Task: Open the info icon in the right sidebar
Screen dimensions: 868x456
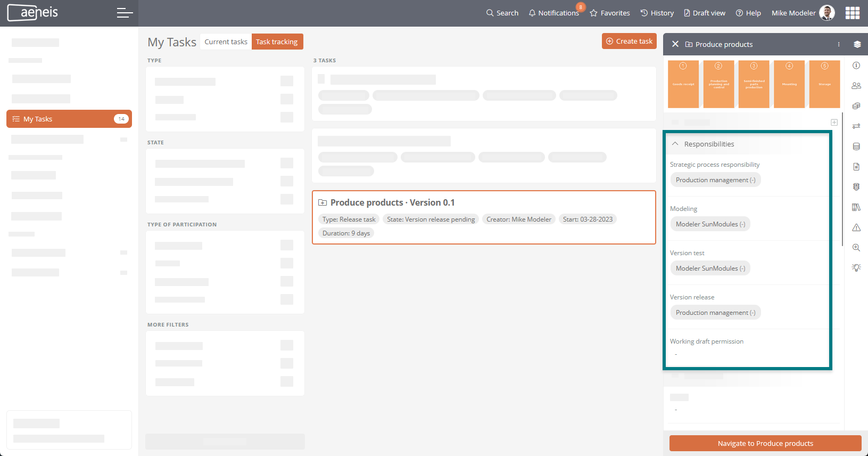Action: click(x=856, y=66)
